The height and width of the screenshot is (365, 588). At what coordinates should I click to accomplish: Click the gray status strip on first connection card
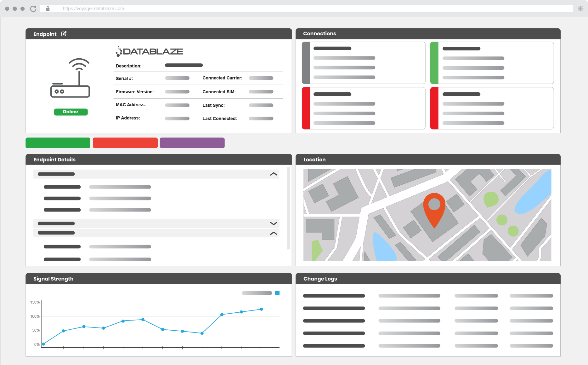point(306,63)
